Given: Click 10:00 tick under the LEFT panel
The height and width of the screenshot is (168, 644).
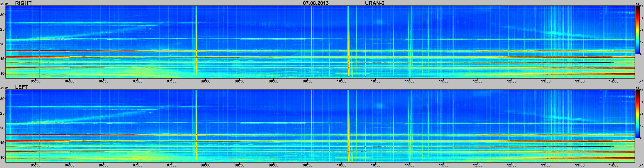Looking at the screenshot, I should (342, 165).
